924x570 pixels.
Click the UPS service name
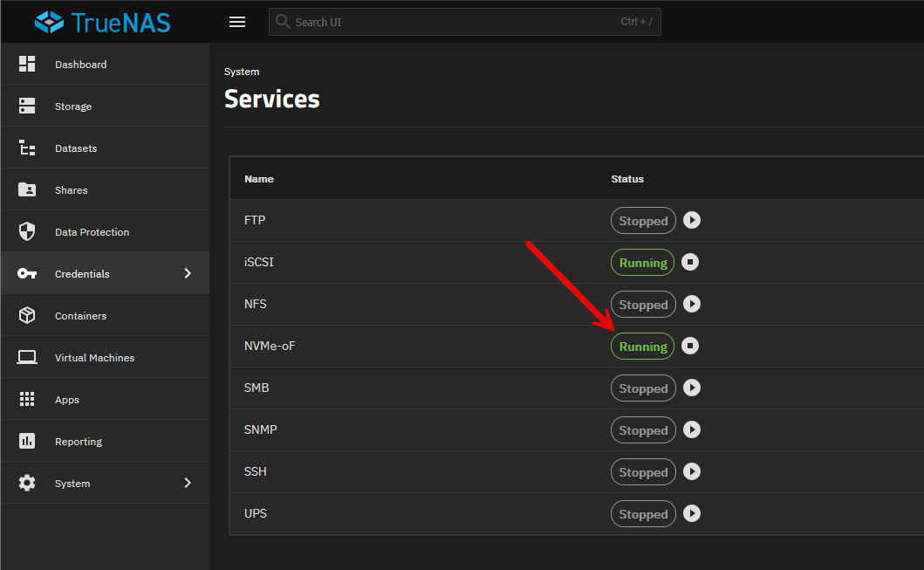point(255,512)
